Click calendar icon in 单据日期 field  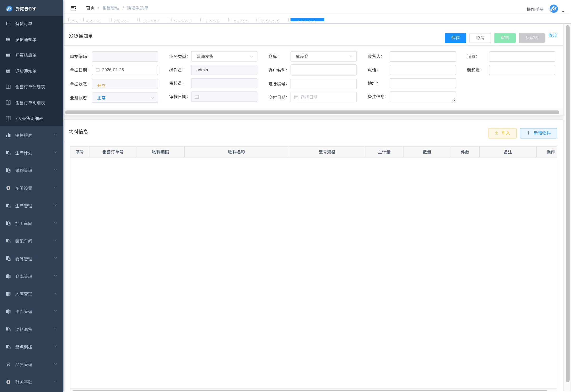point(98,70)
